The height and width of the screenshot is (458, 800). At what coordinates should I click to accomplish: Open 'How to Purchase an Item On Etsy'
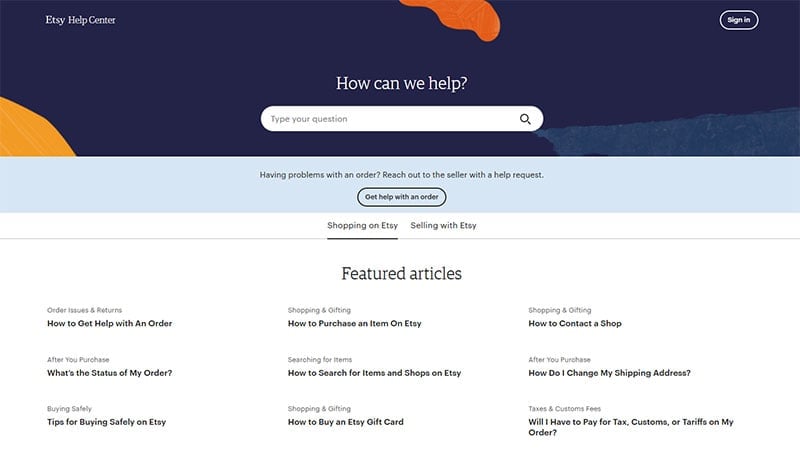pos(354,324)
